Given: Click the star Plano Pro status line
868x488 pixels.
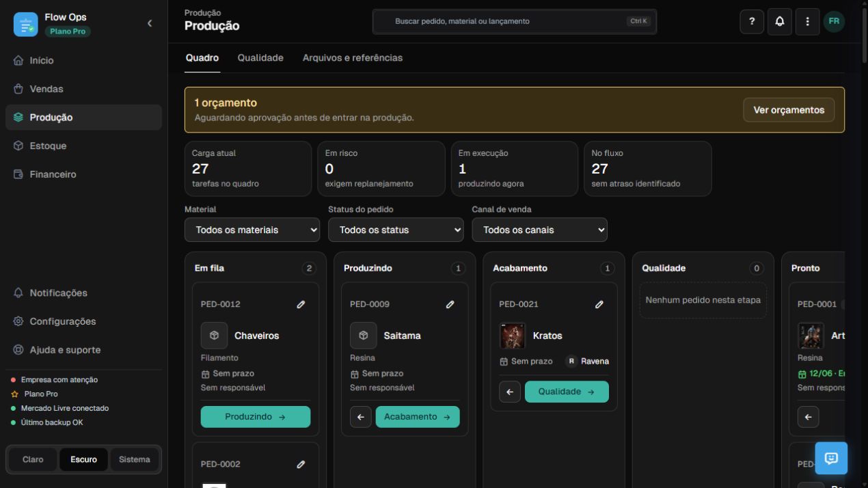Looking at the screenshot, I should coord(35,394).
